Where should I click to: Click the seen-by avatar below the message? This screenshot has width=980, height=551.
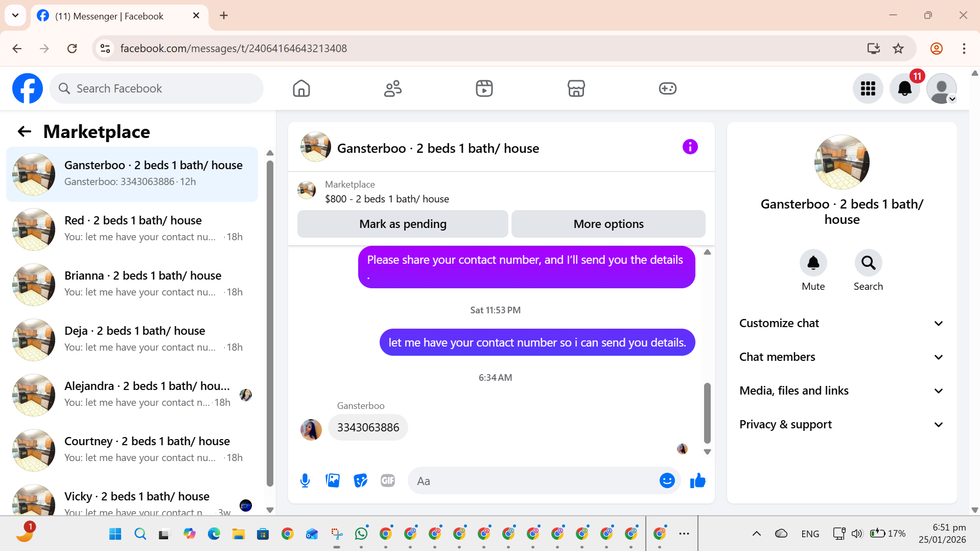click(x=682, y=449)
